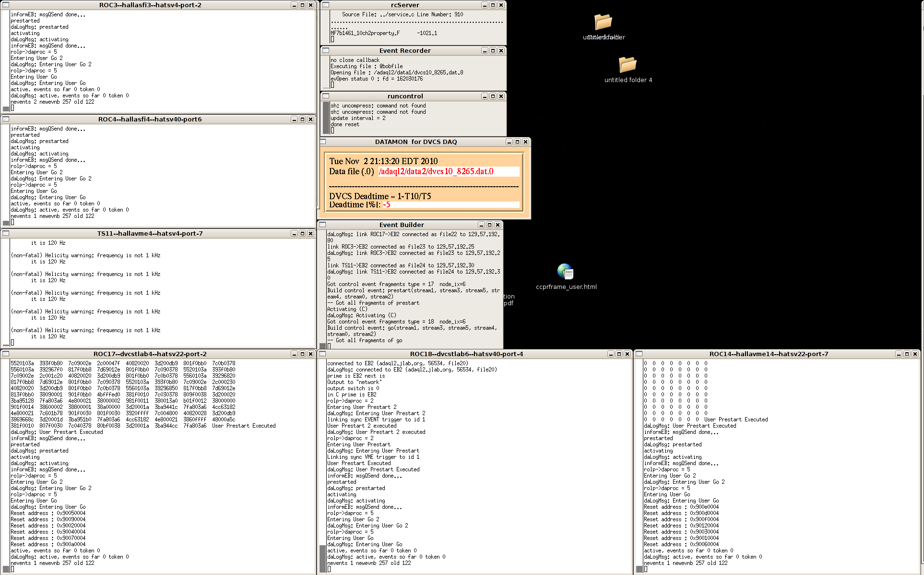
Task: Select the ccprframe_user.html desktop icon
Action: [x=566, y=276]
